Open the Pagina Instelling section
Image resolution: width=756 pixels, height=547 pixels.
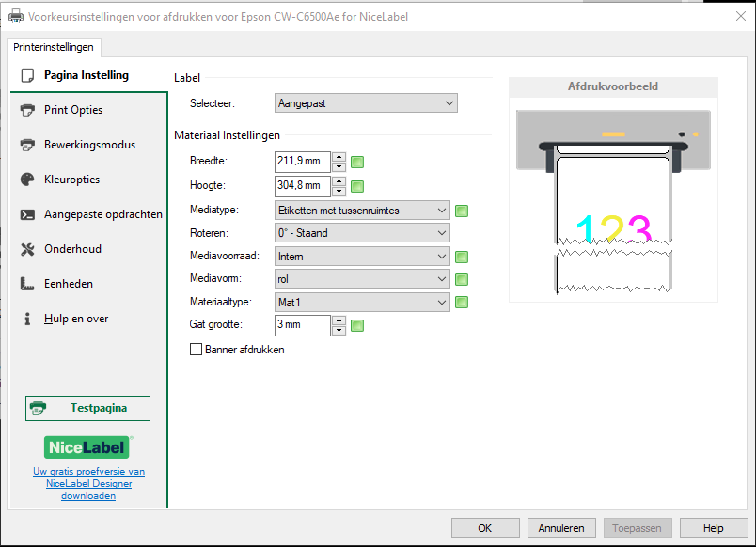point(88,75)
